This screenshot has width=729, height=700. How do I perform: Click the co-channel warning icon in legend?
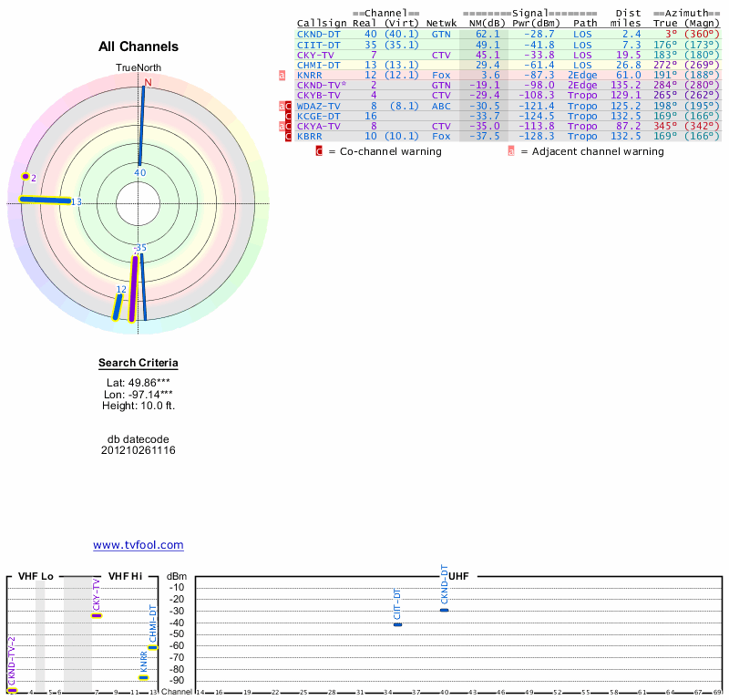(x=319, y=151)
